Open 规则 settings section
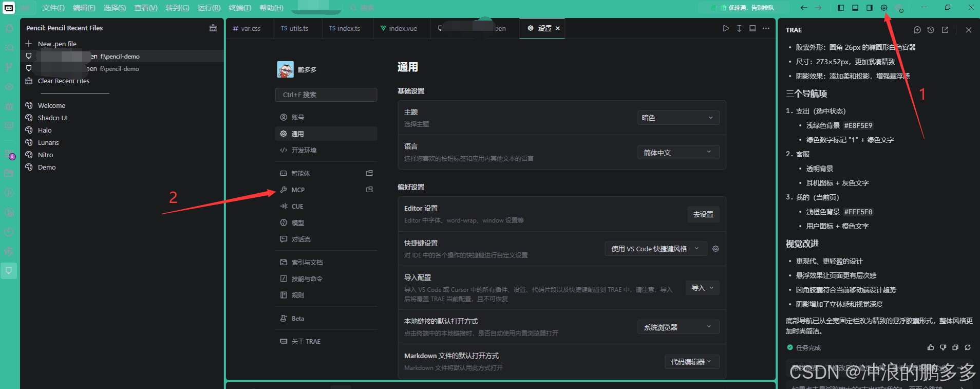The height and width of the screenshot is (389, 980). [x=326, y=295]
